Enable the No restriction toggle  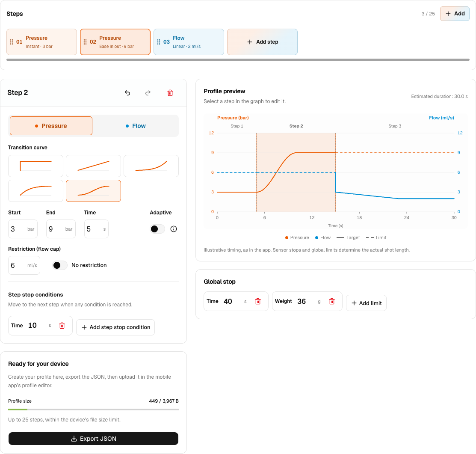tap(60, 265)
